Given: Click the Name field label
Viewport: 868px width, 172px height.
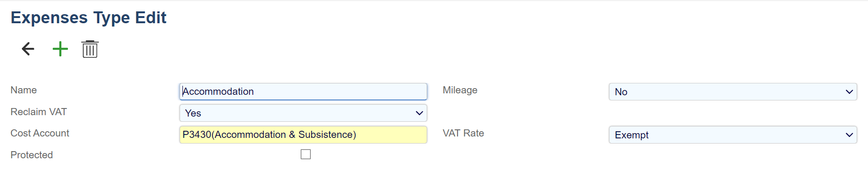Looking at the screenshot, I should point(24,90).
